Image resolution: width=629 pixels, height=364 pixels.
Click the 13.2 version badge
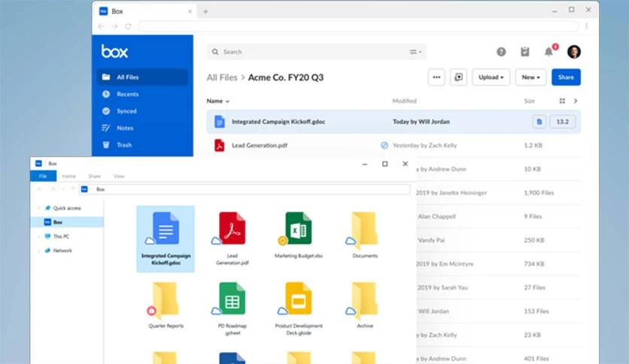tap(562, 122)
